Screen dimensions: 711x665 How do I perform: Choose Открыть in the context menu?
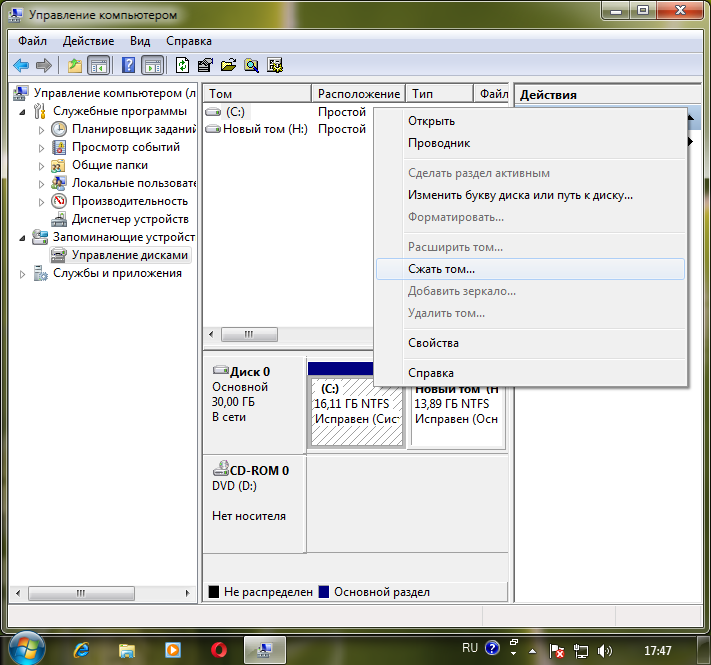click(x=530, y=121)
